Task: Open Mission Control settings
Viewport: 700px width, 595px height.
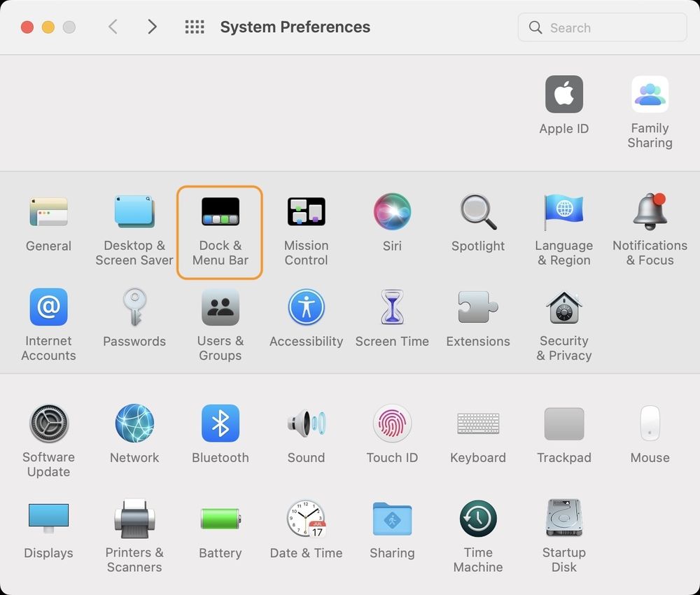Action: (x=306, y=211)
